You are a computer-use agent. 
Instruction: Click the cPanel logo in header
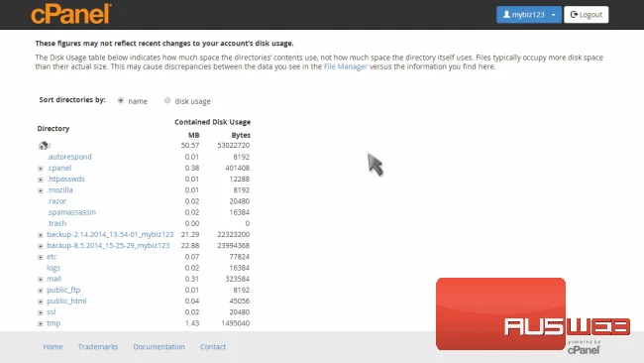tap(71, 14)
